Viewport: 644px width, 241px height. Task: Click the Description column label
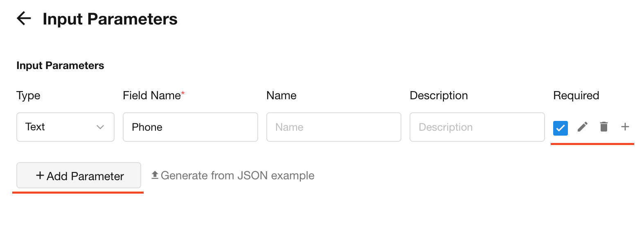(x=439, y=96)
